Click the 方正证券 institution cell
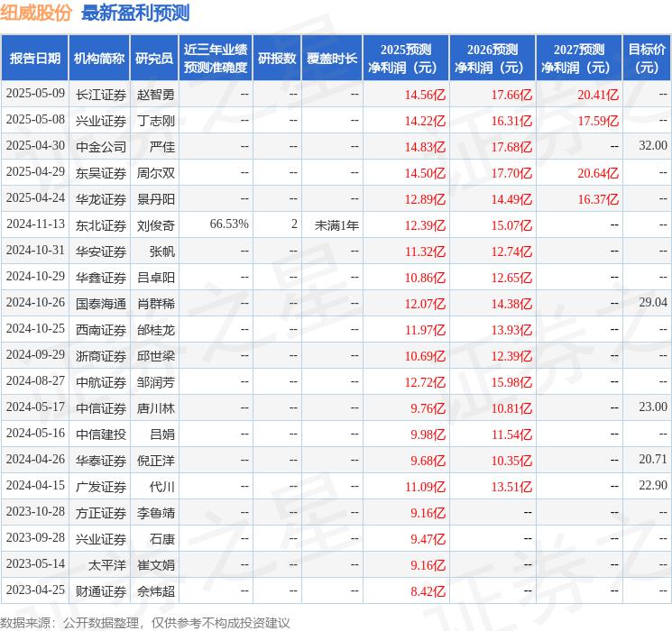 click(101, 512)
